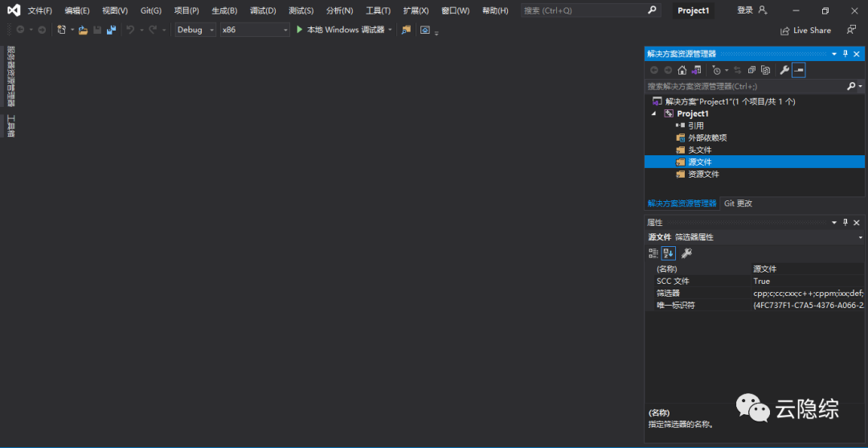
Task: Click the open file folder icon
Action: [x=83, y=30]
